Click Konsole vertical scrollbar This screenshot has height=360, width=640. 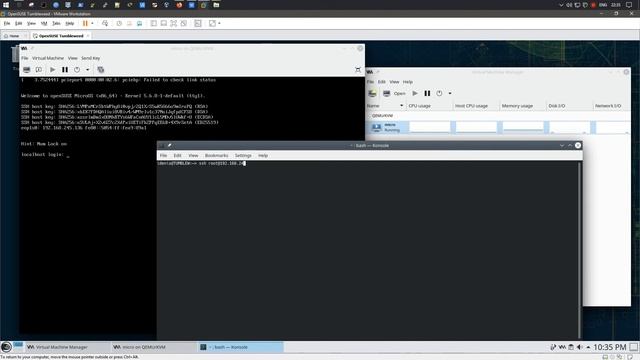579,250
